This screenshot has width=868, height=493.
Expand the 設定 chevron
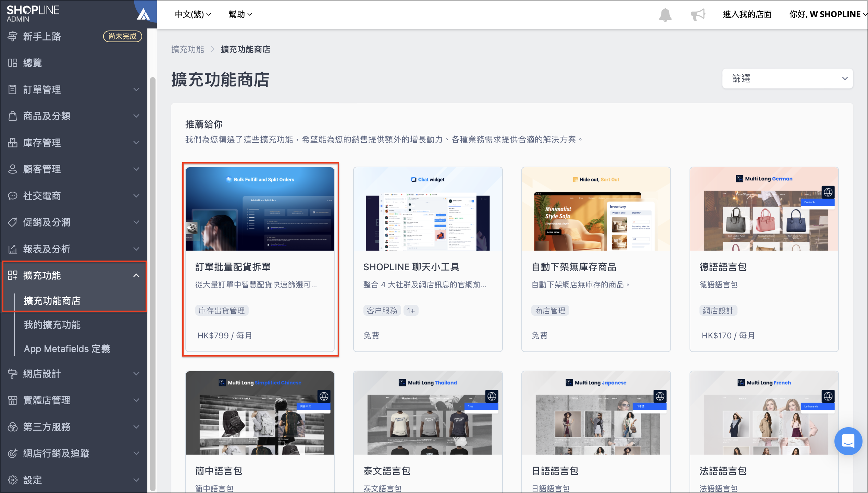[x=136, y=480]
